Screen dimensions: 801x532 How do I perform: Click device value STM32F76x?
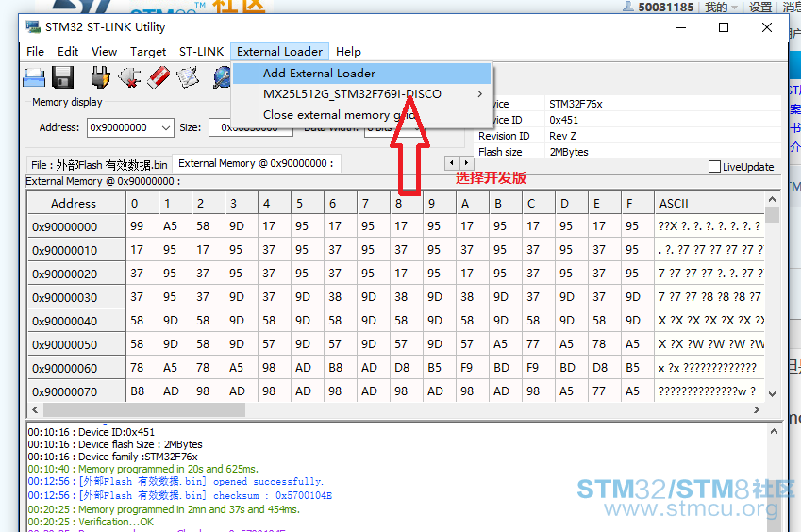(576, 104)
